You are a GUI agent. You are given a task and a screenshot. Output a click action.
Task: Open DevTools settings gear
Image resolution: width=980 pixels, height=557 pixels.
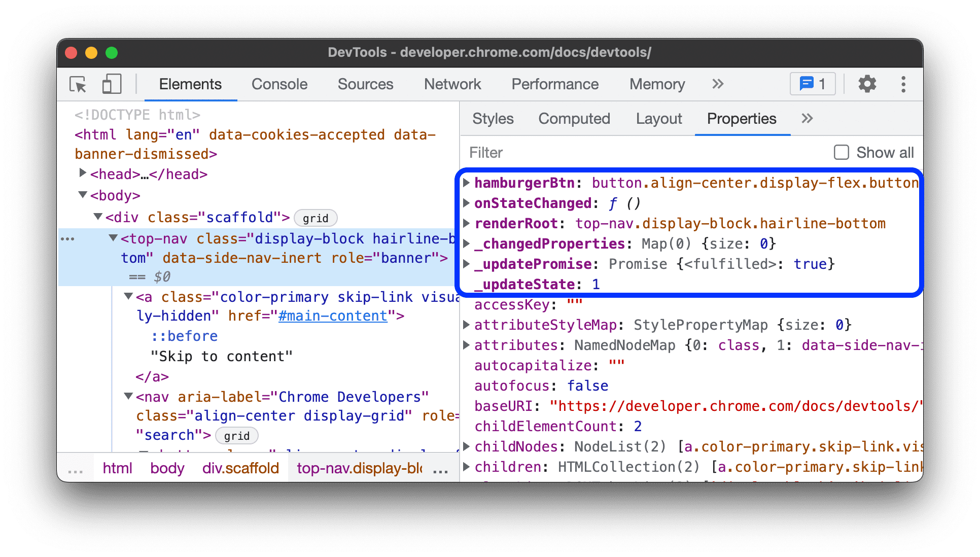pyautogui.click(x=867, y=84)
